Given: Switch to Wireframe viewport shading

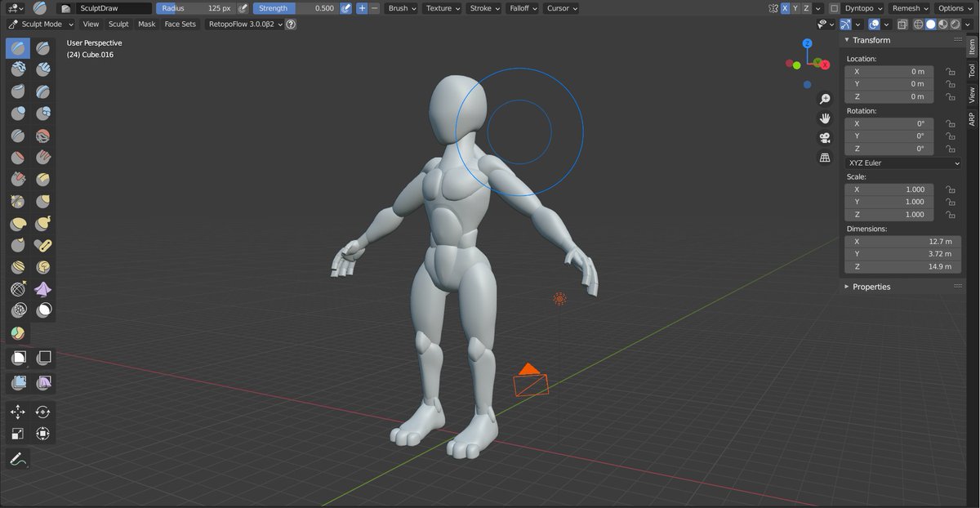Looking at the screenshot, I should 917,25.
